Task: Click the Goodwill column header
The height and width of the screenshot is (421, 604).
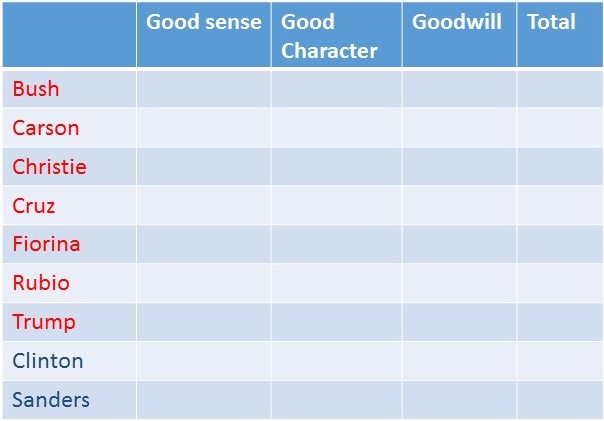Action: pyautogui.click(x=457, y=23)
